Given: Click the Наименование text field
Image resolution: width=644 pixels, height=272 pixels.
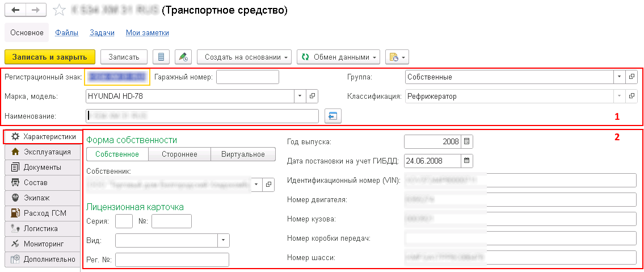Looking at the screenshot, I should point(203,116).
